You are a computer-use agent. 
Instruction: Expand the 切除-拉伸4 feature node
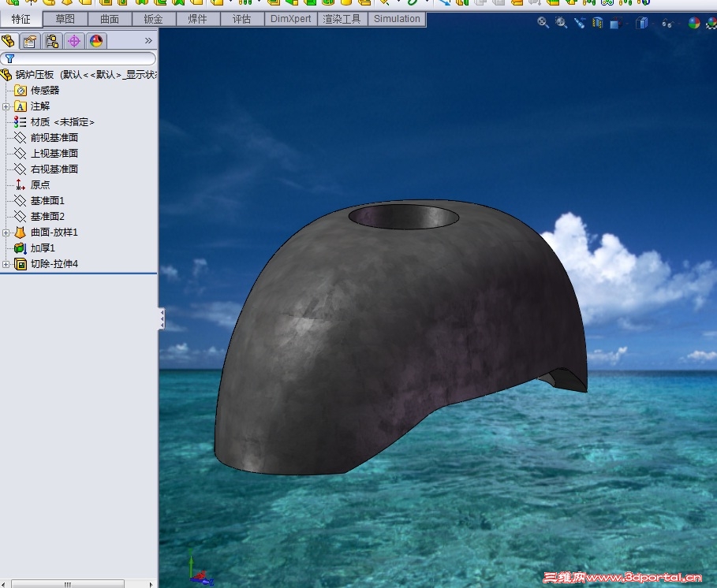coord(6,264)
